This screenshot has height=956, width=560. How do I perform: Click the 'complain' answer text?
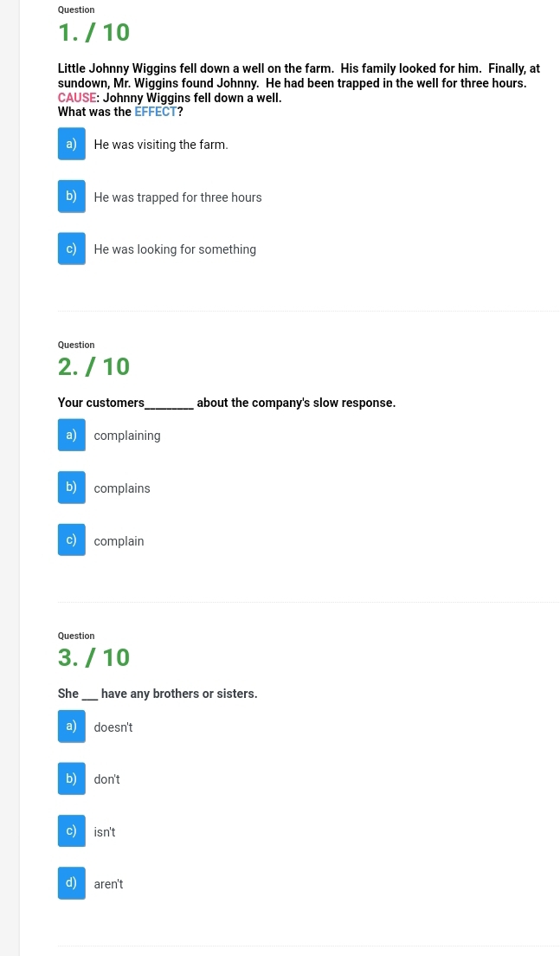pyautogui.click(x=119, y=541)
